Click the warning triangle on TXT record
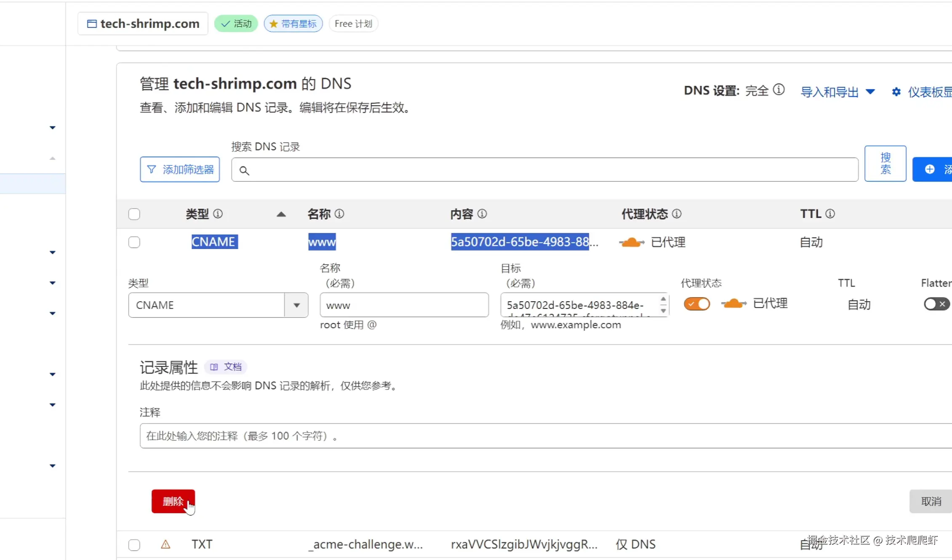The image size is (952, 560). point(165,544)
